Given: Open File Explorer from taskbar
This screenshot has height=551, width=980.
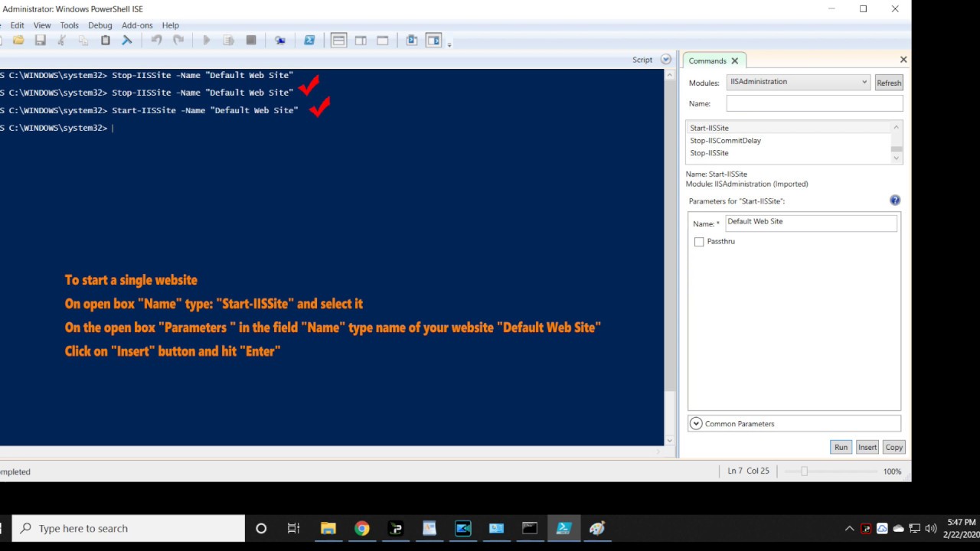Looking at the screenshot, I should tap(328, 528).
